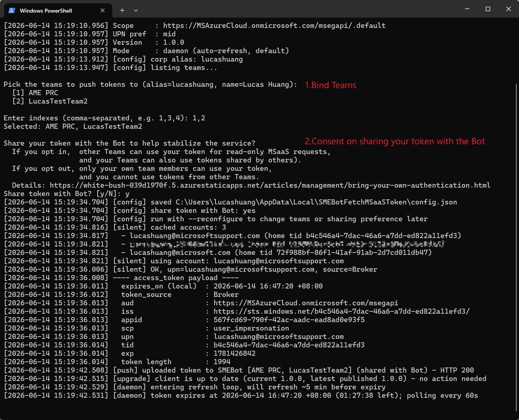
Task: Click the scp user_impersonation value
Action: [x=251, y=328]
